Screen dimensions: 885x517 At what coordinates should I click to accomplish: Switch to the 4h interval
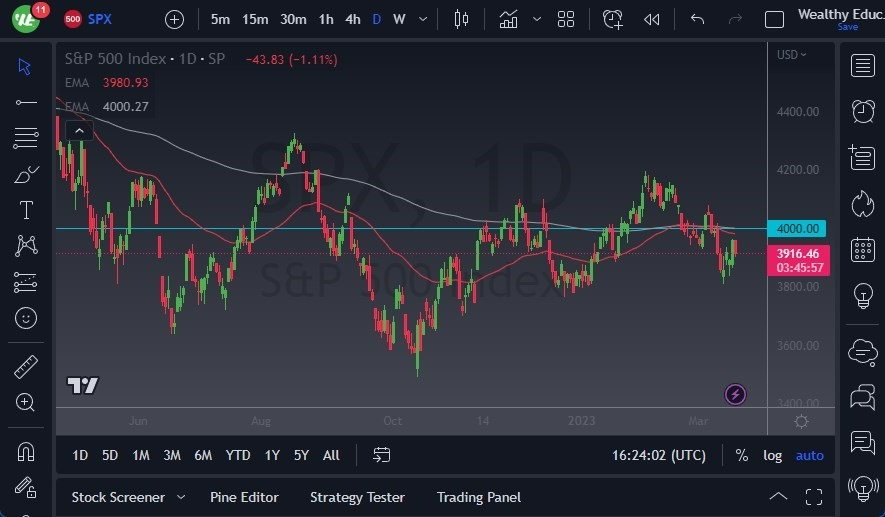pos(353,20)
